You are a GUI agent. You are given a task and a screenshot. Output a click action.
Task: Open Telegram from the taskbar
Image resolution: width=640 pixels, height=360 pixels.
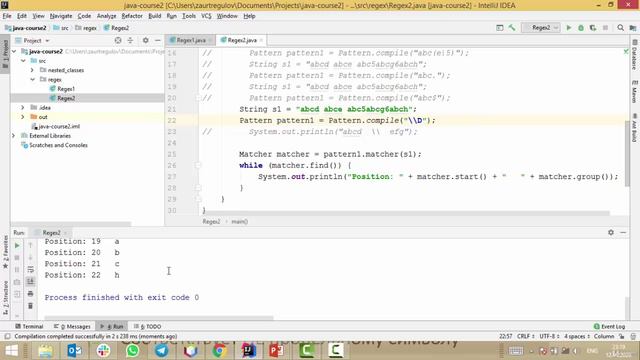point(161,351)
